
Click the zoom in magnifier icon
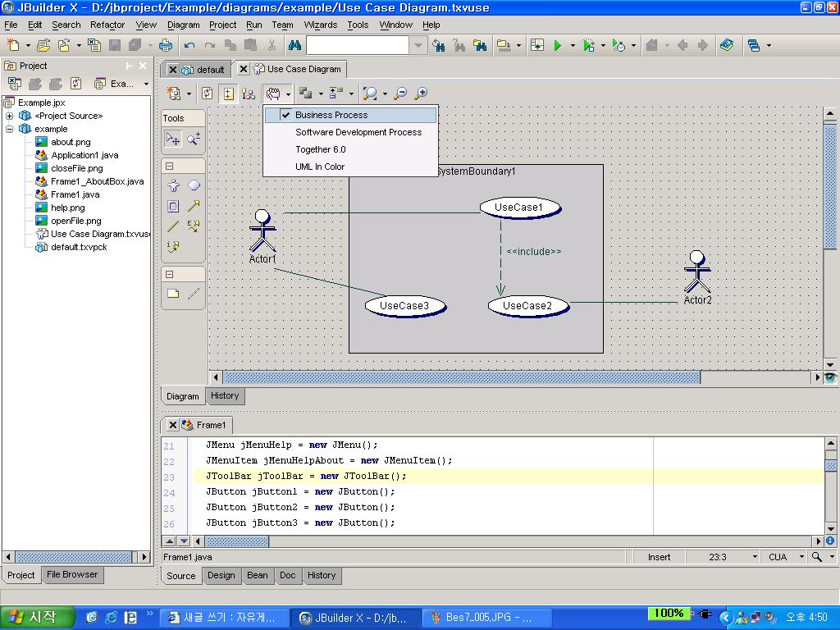tap(421, 94)
